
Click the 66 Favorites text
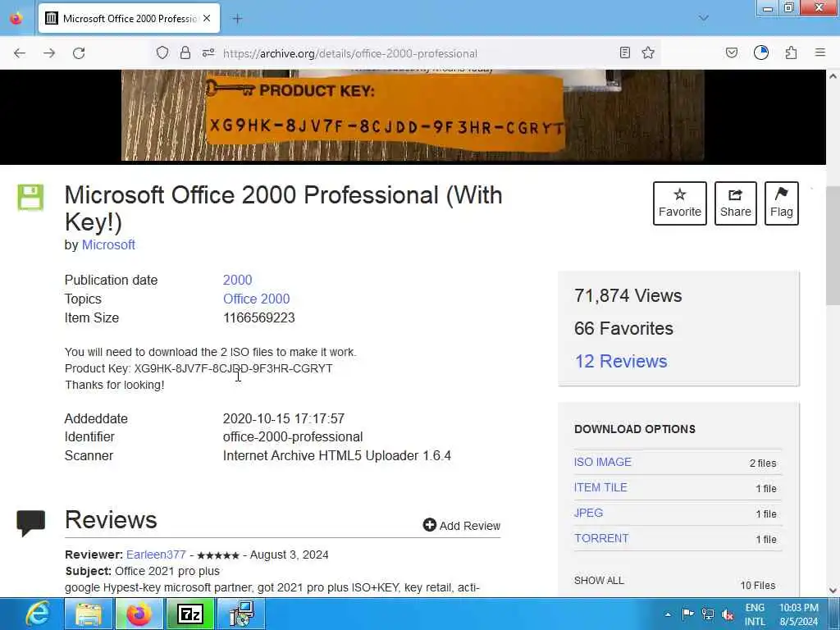[623, 328]
